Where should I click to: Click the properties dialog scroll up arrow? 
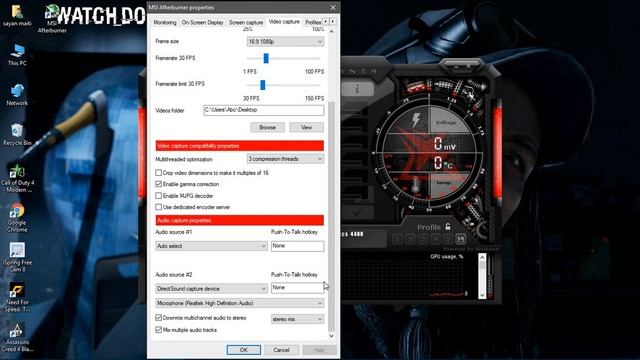click(331, 31)
